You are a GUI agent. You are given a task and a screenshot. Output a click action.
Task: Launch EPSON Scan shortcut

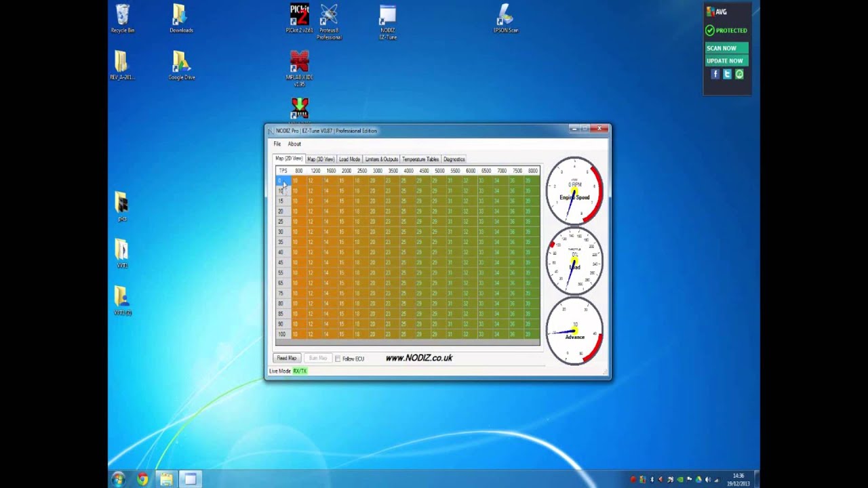click(x=505, y=18)
